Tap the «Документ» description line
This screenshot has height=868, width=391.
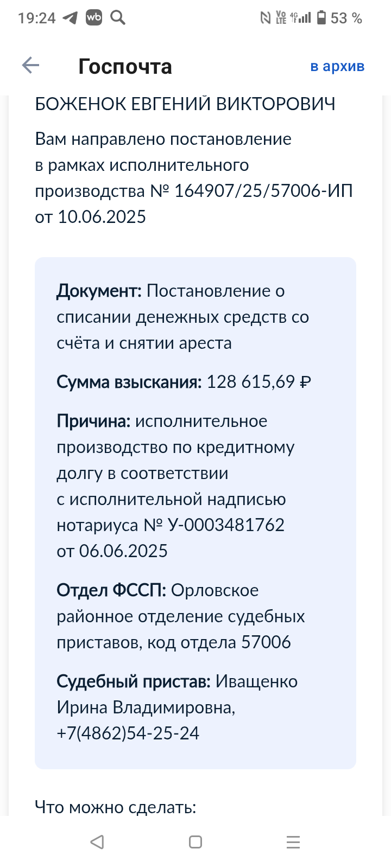(182, 317)
